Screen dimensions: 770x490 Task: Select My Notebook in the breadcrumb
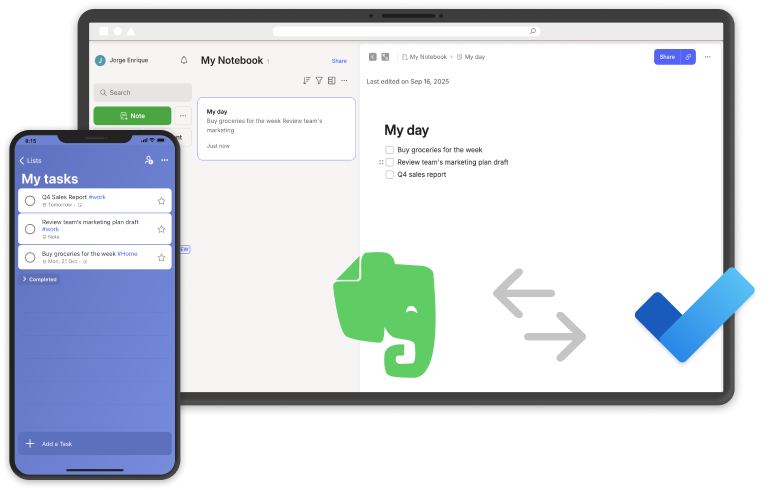click(x=424, y=57)
